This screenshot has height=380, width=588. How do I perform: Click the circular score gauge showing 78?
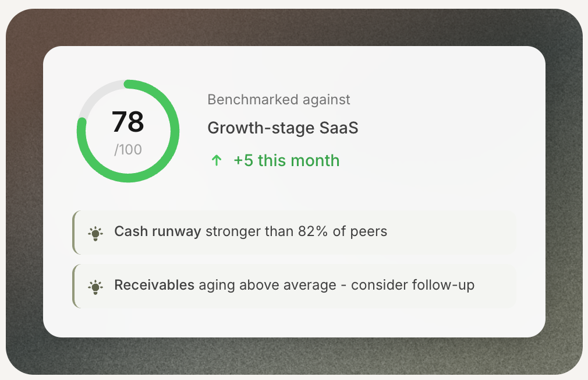(127, 131)
